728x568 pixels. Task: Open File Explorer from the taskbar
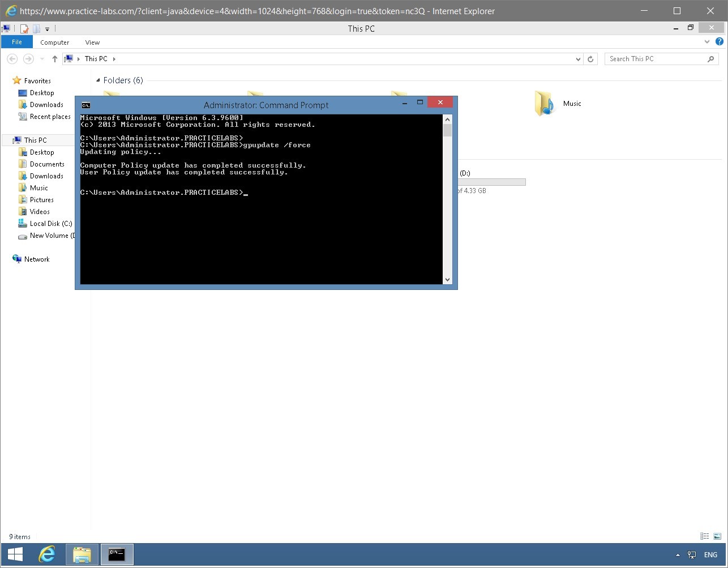[x=82, y=554]
